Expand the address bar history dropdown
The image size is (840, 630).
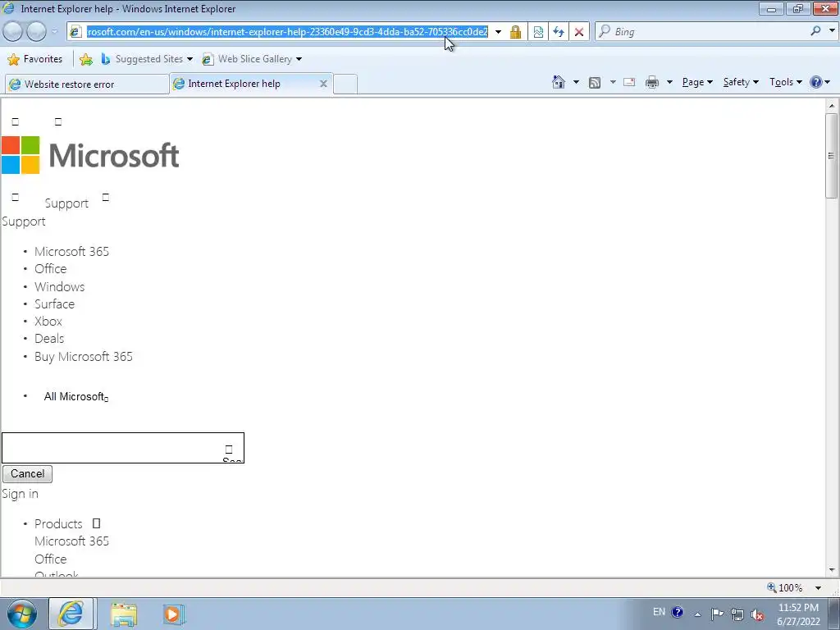point(498,32)
